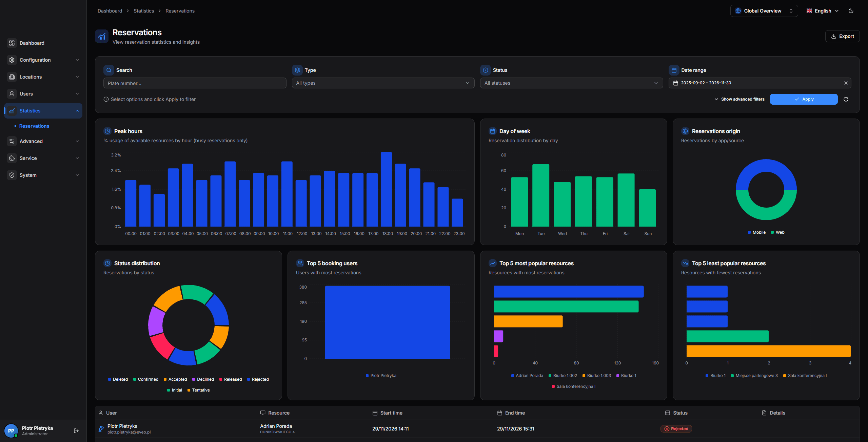Image resolution: width=868 pixels, height=442 pixels.
Task: Open the English language selector
Action: [822, 10]
